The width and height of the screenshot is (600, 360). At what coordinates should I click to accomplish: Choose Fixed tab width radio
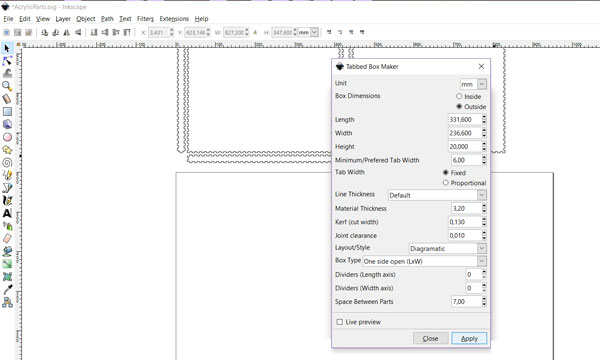click(x=445, y=173)
